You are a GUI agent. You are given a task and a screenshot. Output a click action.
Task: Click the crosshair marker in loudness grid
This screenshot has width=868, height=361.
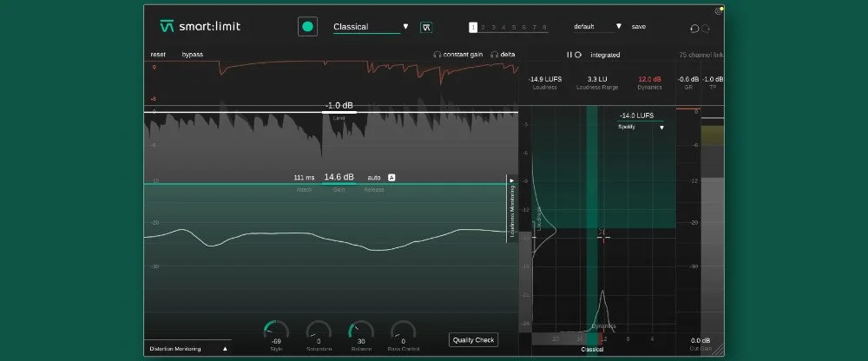click(x=603, y=236)
